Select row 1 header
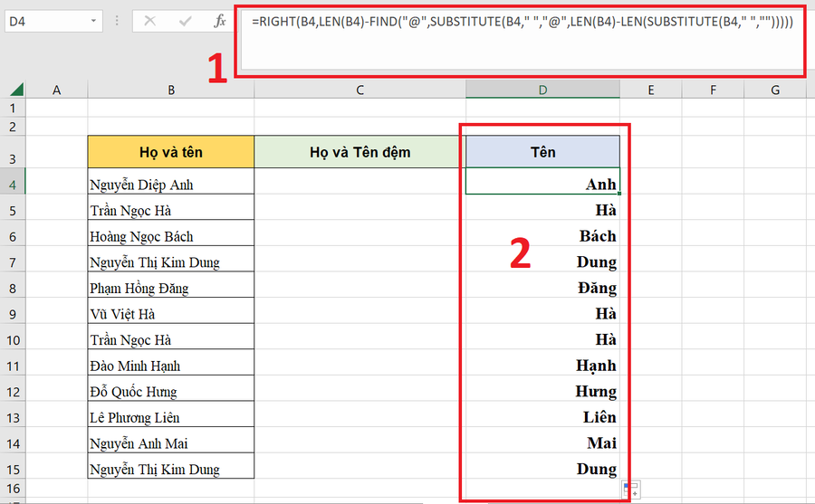Image resolution: width=815 pixels, height=504 pixels. (x=13, y=108)
